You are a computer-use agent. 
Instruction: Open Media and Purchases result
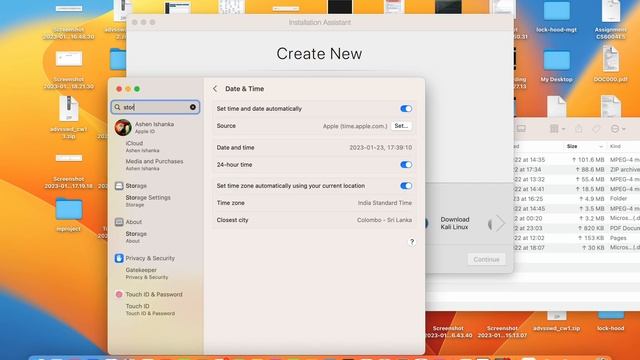pos(154,164)
